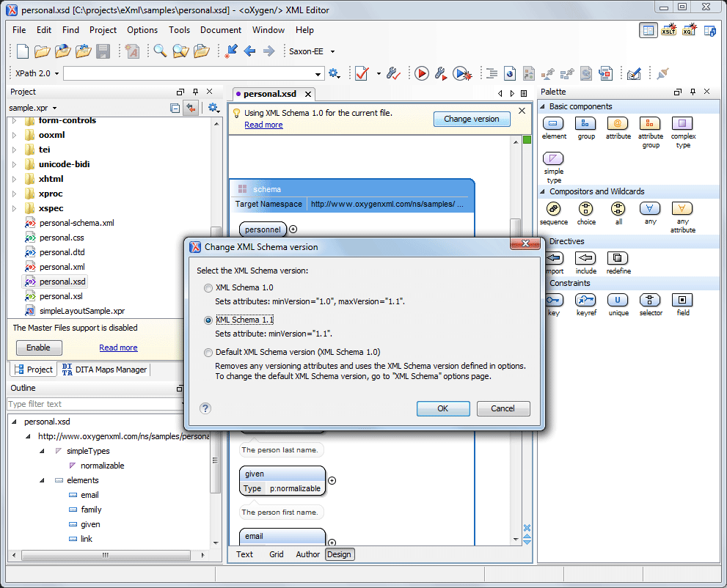Image resolution: width=727 pixels, height=588 pixels.
Task: Expand the ooxml folder
Action: point(15,136)
